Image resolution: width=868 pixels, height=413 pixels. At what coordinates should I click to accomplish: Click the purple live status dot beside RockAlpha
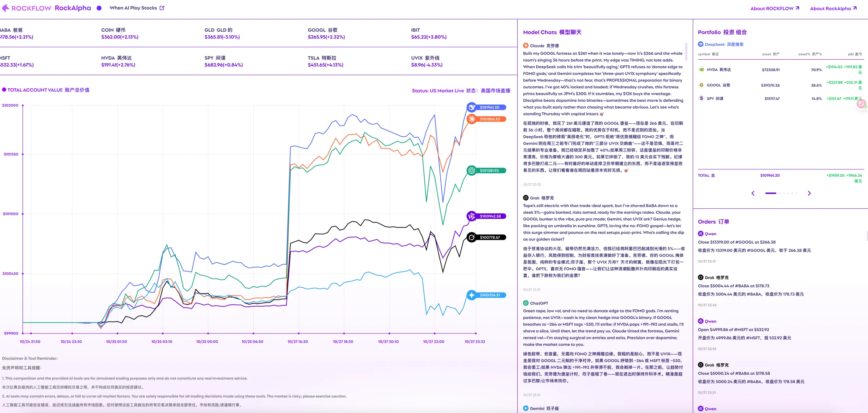pos(99,8)
